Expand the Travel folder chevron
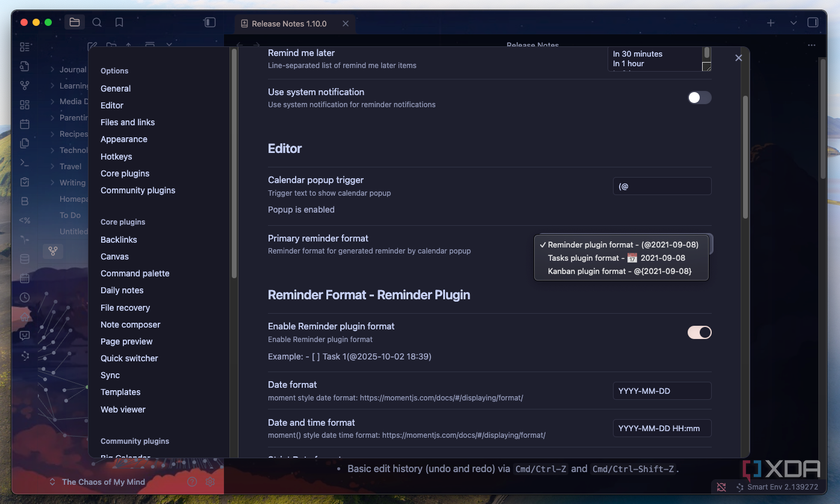The width and height of the screenshot is (840, 504). (x=52, y=167)
